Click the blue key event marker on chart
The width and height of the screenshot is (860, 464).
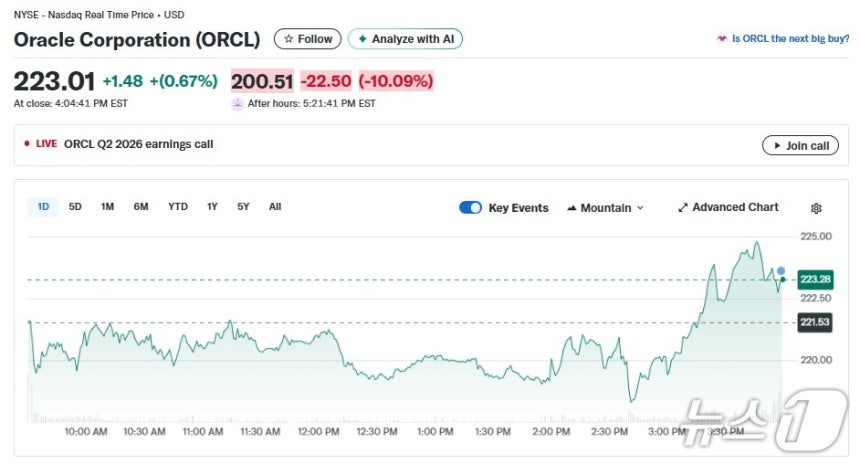[x=781, y=271]
